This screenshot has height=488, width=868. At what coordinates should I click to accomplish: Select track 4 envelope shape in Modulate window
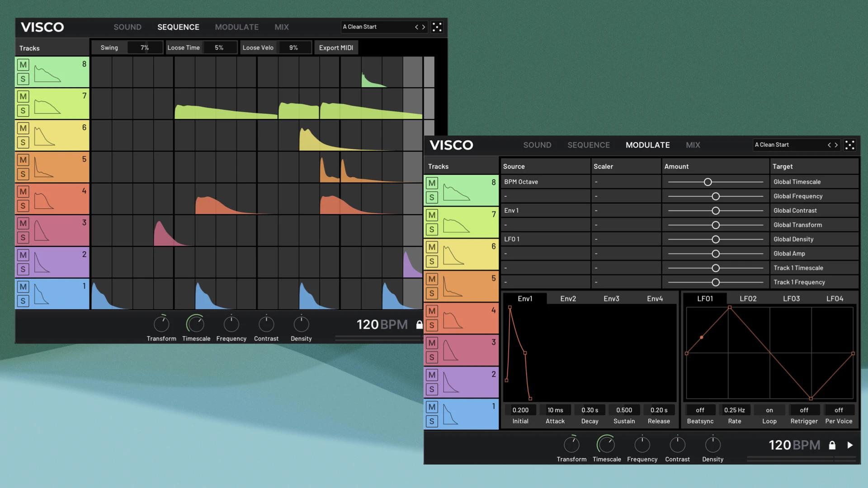pyautogui.click(x=453, y=320)
